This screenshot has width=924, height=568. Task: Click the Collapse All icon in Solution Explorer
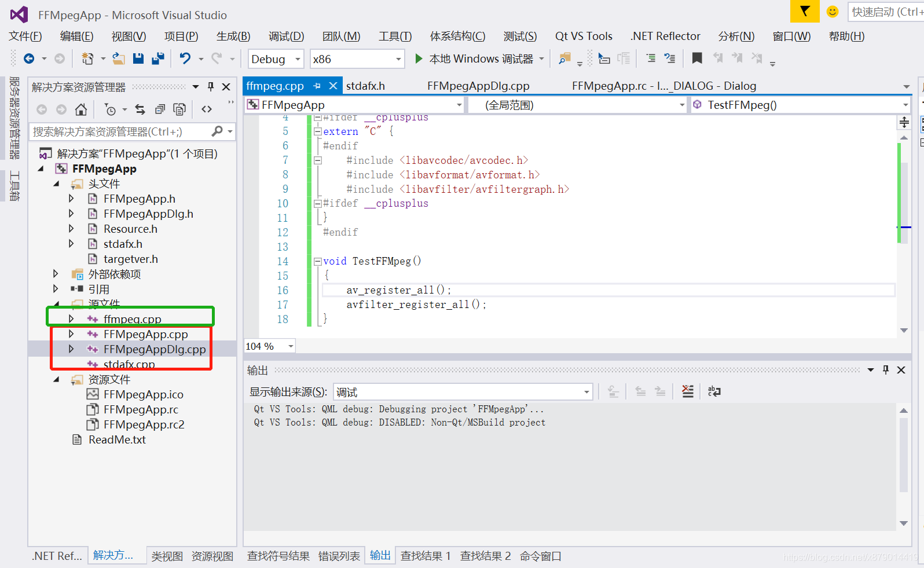coord(160,109)
